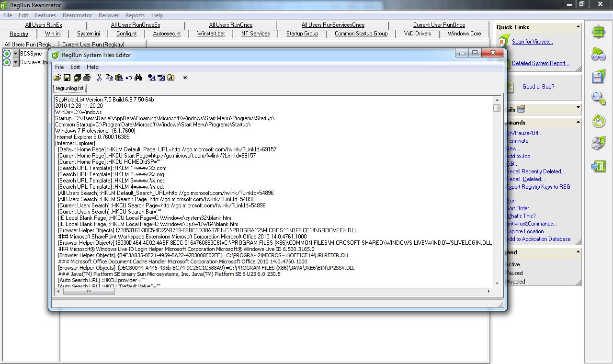Click the font folder icon in editor toolbar

click(171, 78)
